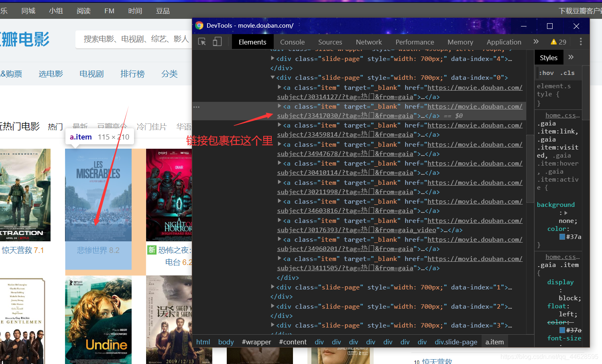This screenshot has width=602, height=364.
Task: Click the Douban movie search field
Action: [x=134, y=39]
